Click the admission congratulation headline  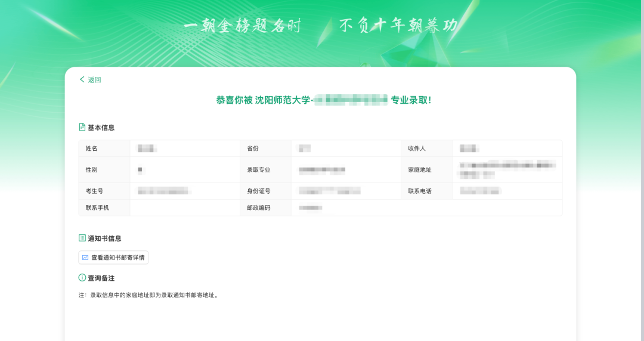pos(324,100)
